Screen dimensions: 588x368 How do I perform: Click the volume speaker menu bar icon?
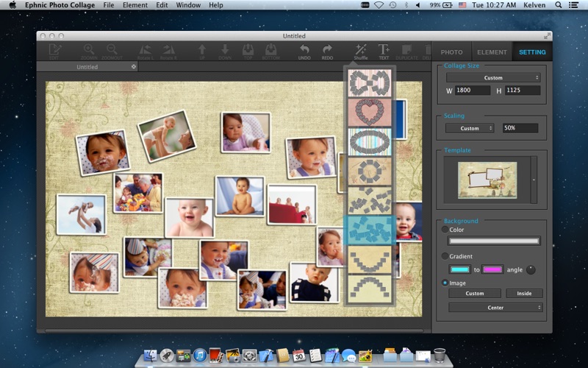click(418, 5)
